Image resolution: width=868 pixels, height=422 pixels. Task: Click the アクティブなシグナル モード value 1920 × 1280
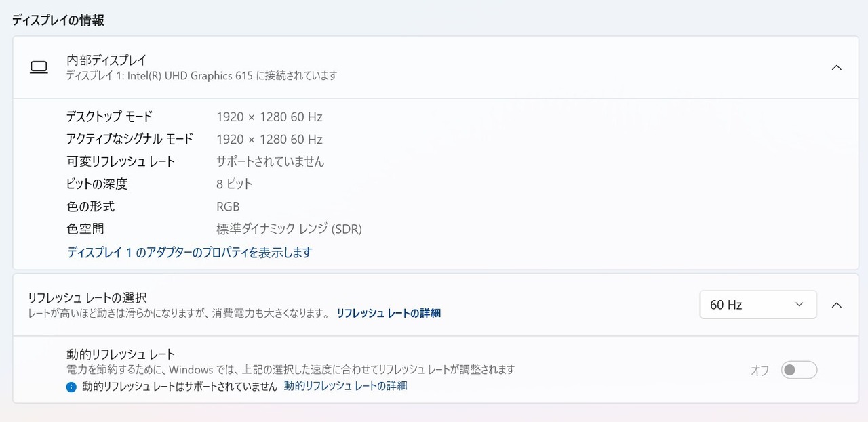[252, 139]
